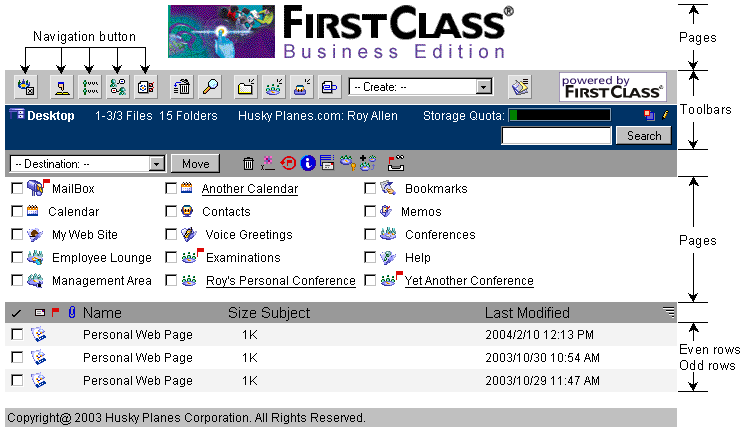Open Personal Web Page modified 2003/10/29

138,381
